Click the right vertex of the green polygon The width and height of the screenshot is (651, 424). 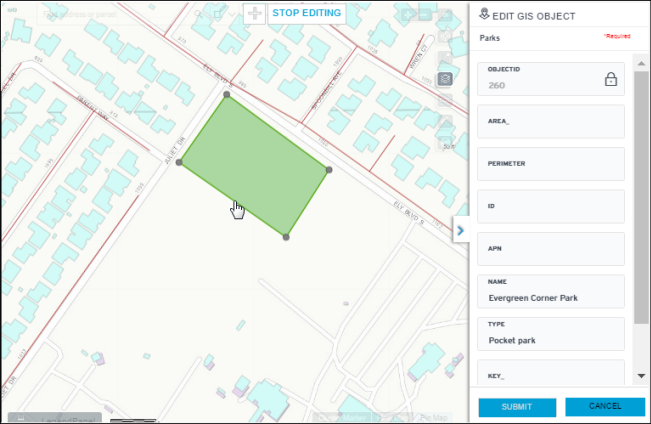coord(329,170)
